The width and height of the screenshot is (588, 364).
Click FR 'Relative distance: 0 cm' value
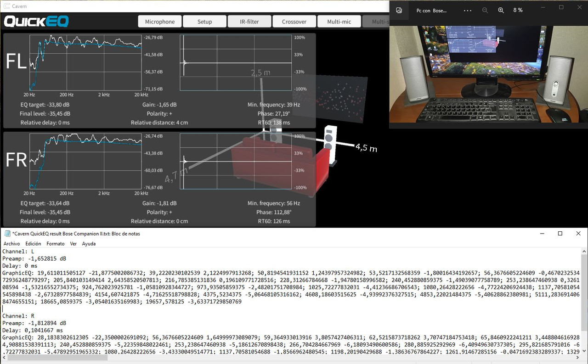[159, 221]
